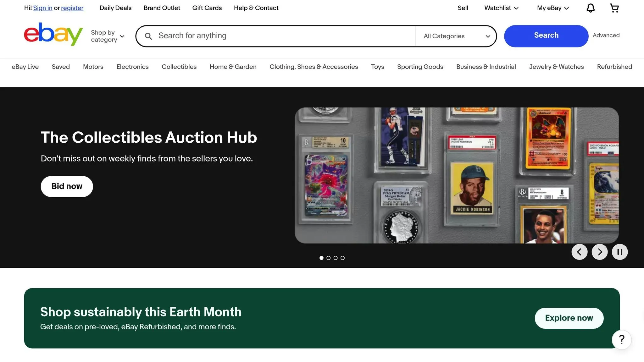Open eBay Live category
The width and height of the screenshot is (644, 362).
(x=25, y=67)
